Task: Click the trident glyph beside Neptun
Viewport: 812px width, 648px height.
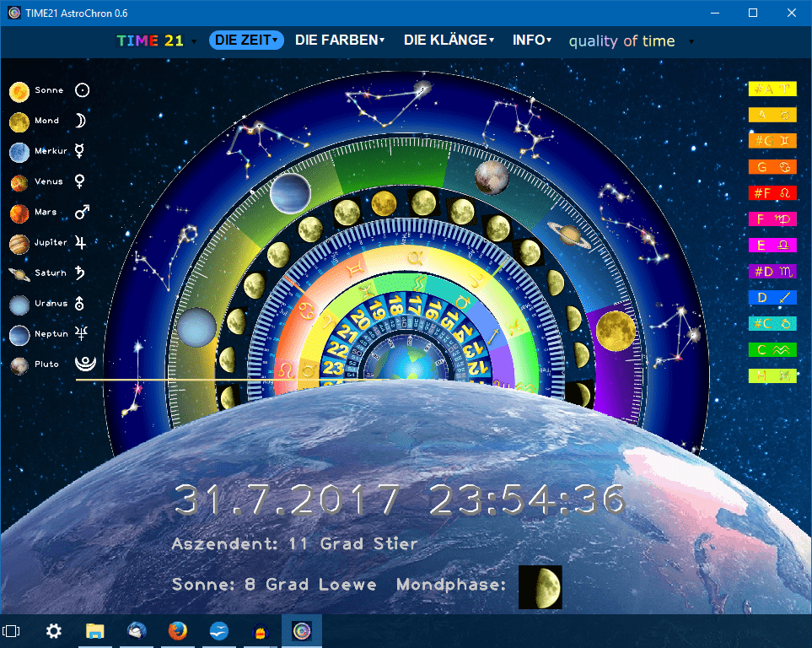Action: pyautogui.click(x=81, y=333)
